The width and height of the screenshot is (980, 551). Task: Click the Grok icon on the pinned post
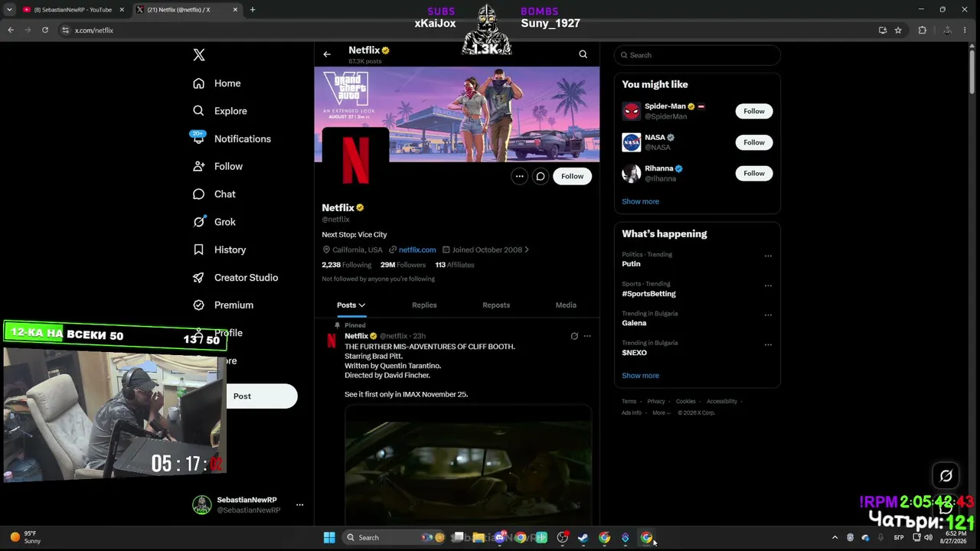[x=574, y=336]
